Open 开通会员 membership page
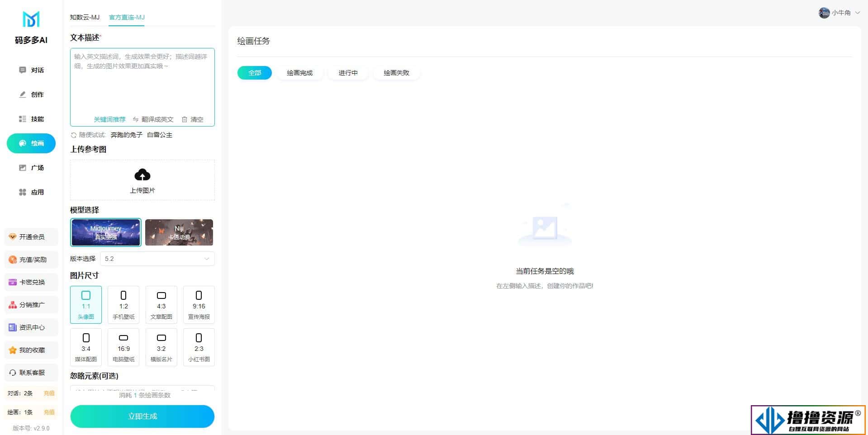The width and height of the screenshot is (868, 435). pyautogui.click(x=31, y=237)
